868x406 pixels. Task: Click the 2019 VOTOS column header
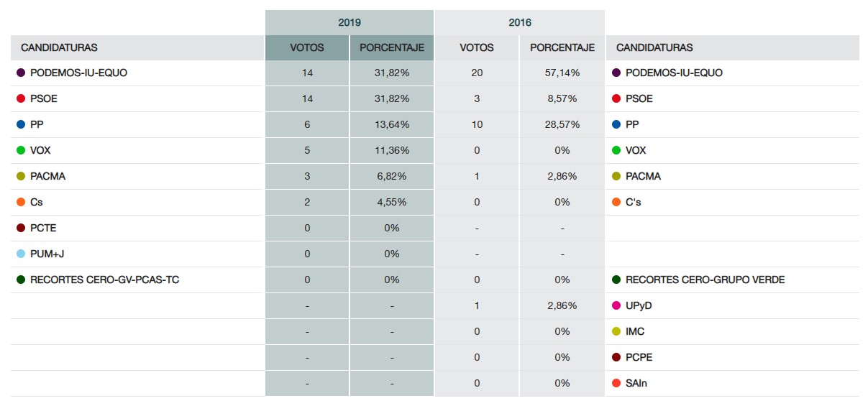(x=307, y=48)
